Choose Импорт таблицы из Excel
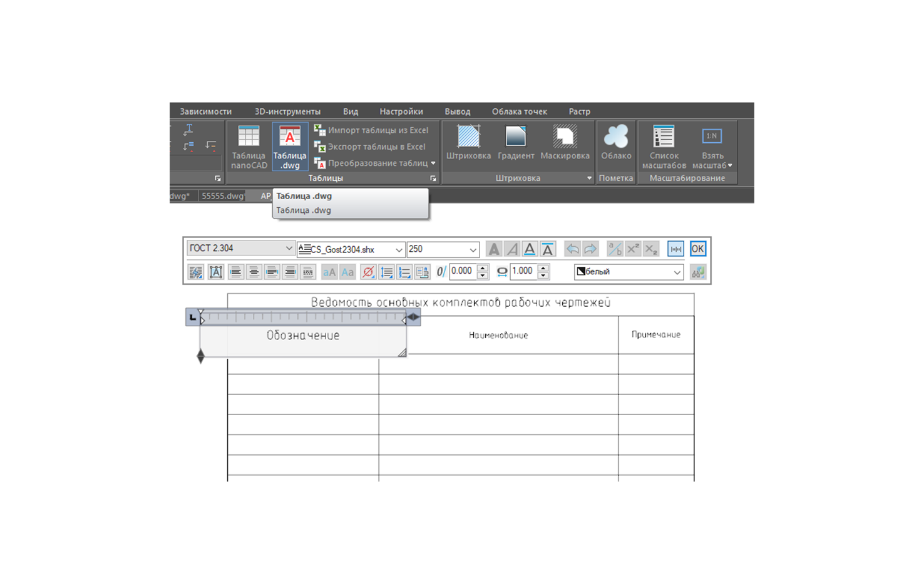 (x=372, y=130)
